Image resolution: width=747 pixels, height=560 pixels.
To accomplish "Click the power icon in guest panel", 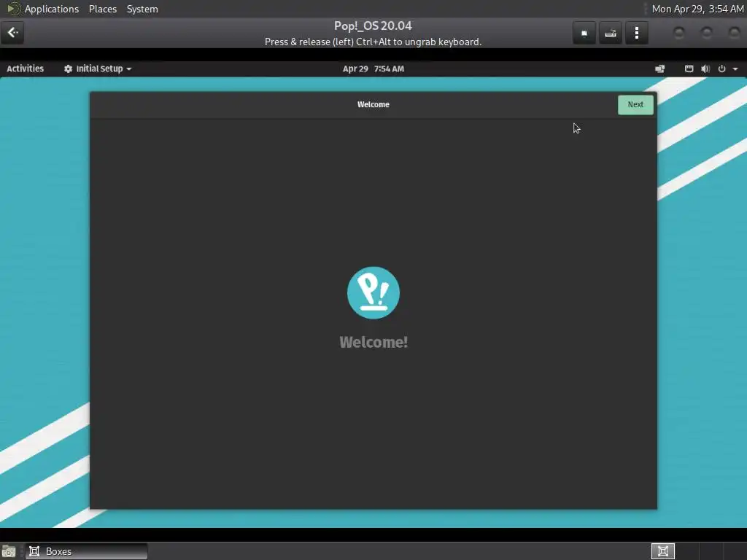I will [721, 69].
